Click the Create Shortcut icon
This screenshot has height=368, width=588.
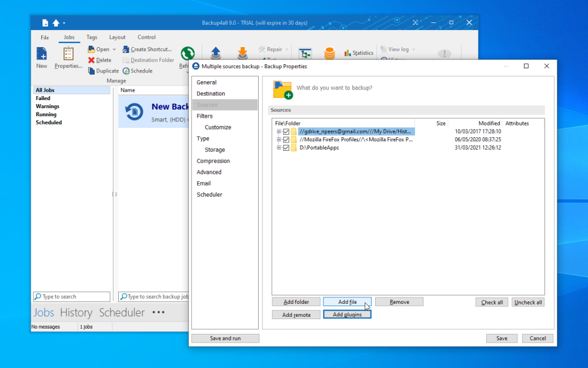(126, 49)
